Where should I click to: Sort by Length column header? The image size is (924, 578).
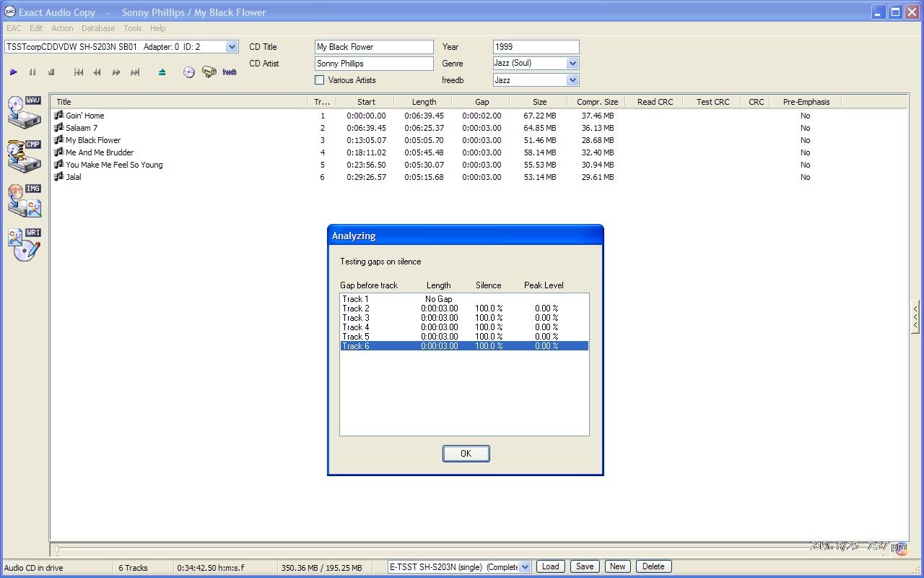click(424, 102)
